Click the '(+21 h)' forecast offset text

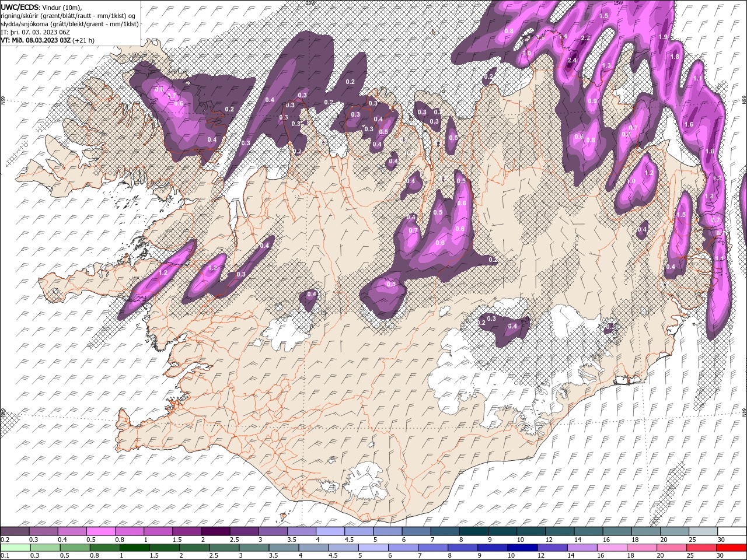[x=83, y=40]
